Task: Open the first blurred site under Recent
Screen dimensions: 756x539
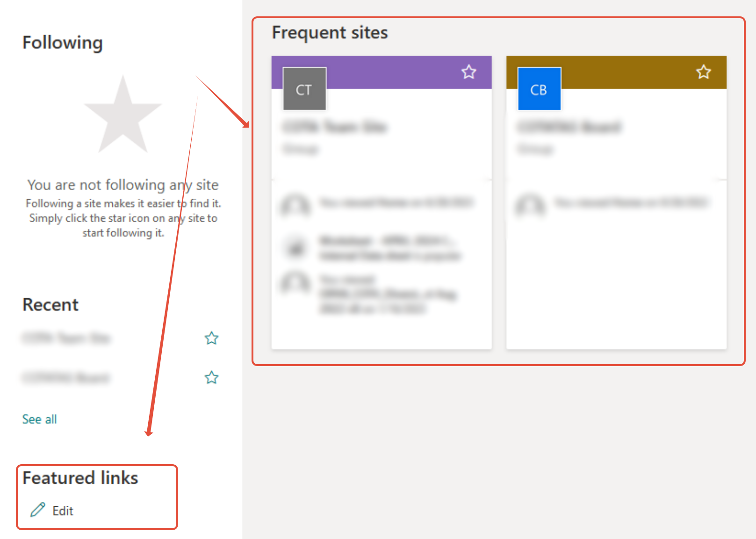Action: [66, 338]
